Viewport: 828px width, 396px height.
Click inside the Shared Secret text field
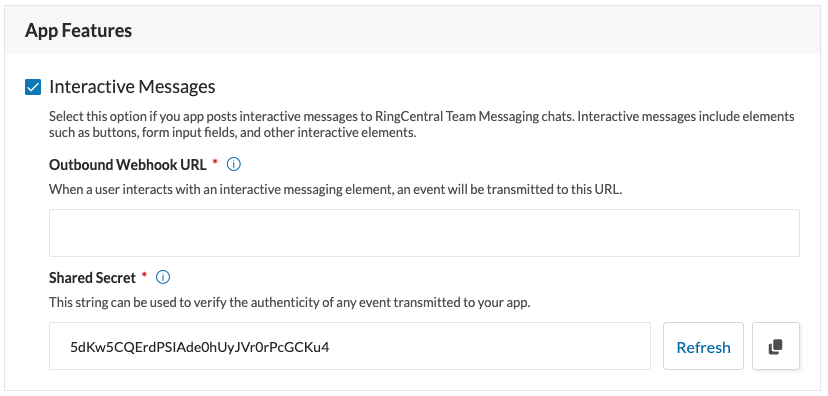[x=350, y=346]
